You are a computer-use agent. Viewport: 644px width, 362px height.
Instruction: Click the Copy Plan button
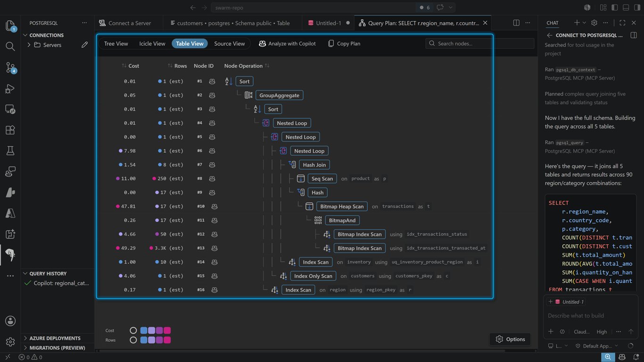(x=344, y=43)
